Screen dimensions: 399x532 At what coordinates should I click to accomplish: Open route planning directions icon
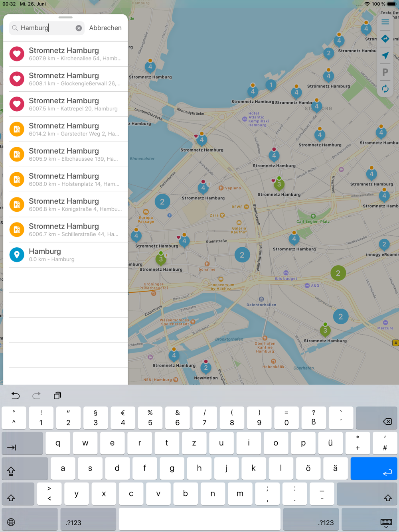pyautogui.click(x=385, y=39)
